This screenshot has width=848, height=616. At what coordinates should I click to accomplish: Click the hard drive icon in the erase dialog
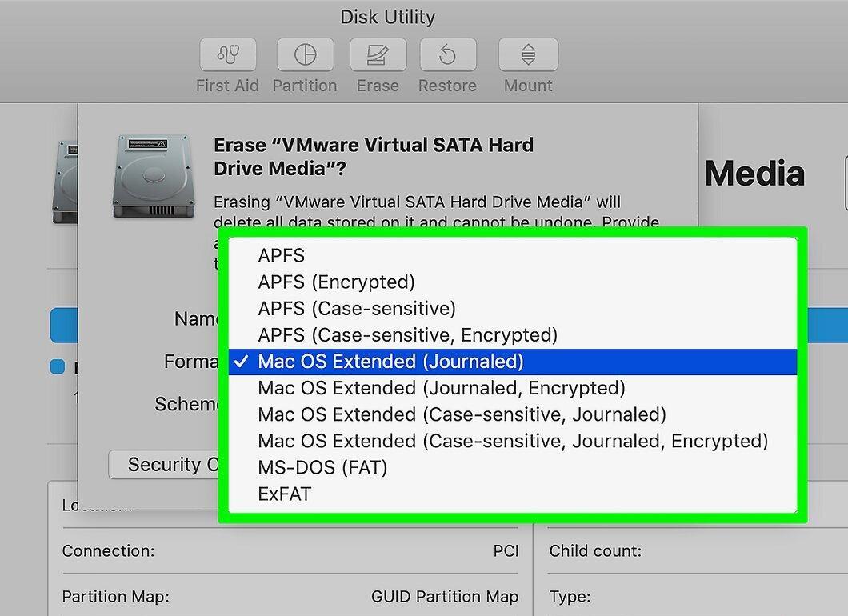154,176
